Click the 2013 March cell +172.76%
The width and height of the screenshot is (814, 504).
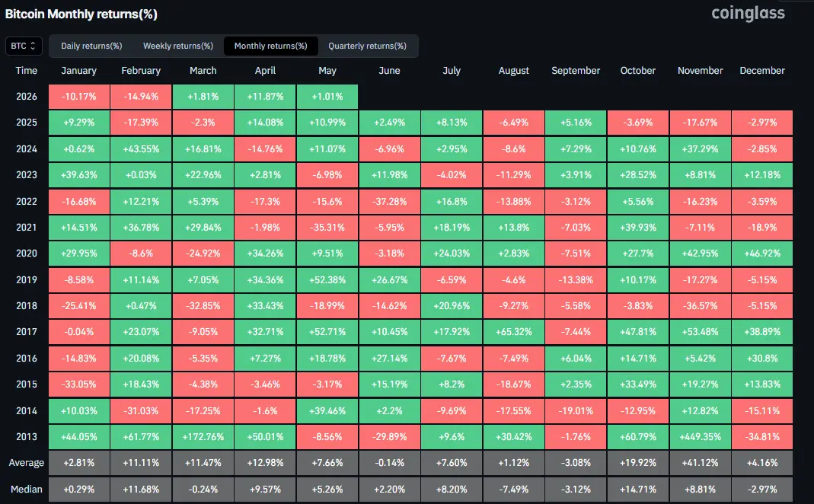tap(203, 436)
